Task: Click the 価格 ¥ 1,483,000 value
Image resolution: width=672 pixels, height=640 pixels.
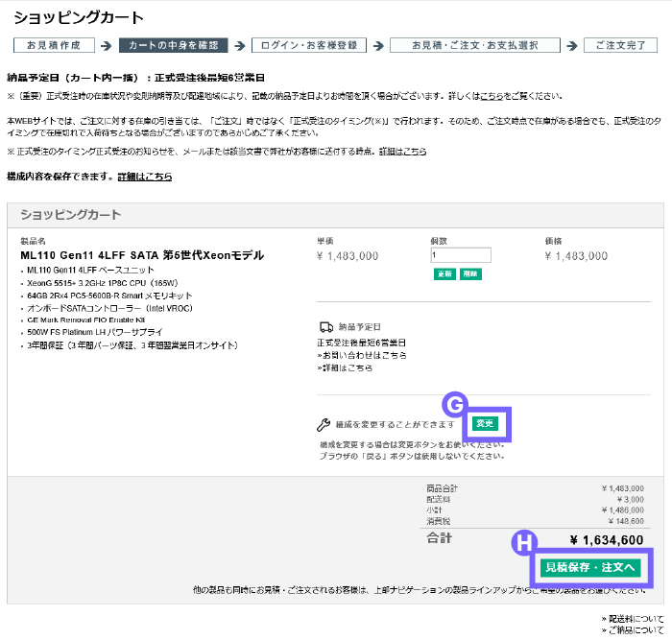Action: [x=576, y=256]
